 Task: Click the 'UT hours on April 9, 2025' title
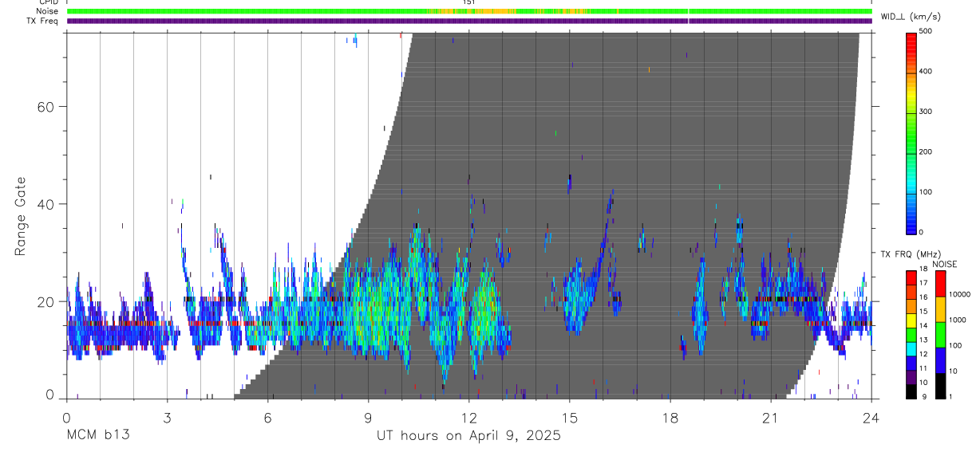click(468, 435)
